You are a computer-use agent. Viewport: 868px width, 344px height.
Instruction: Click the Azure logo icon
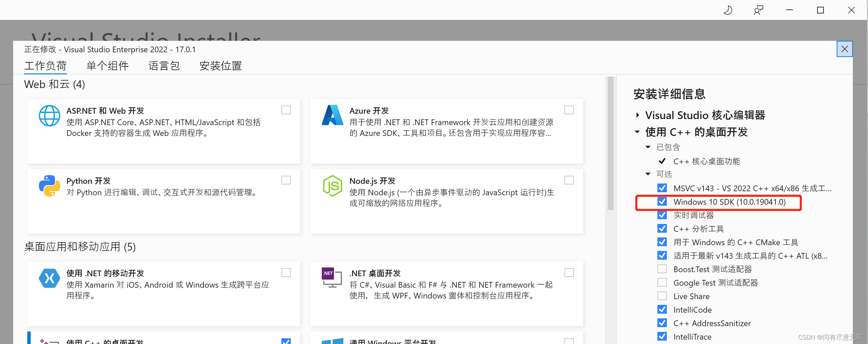point(332,115)
